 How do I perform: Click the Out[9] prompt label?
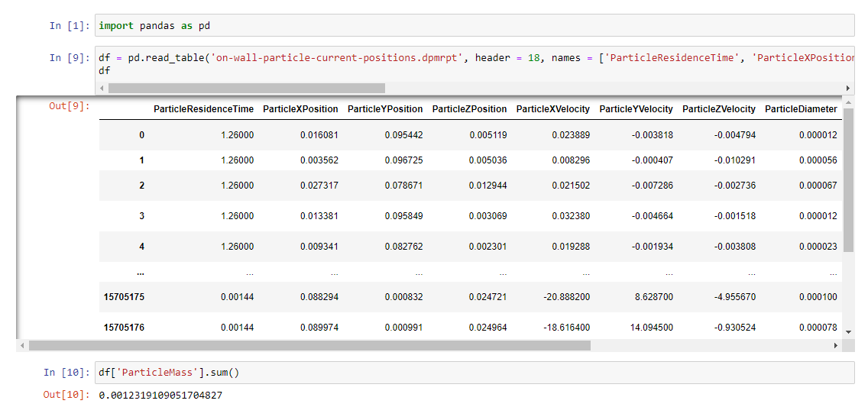click(x=70, y=105)
